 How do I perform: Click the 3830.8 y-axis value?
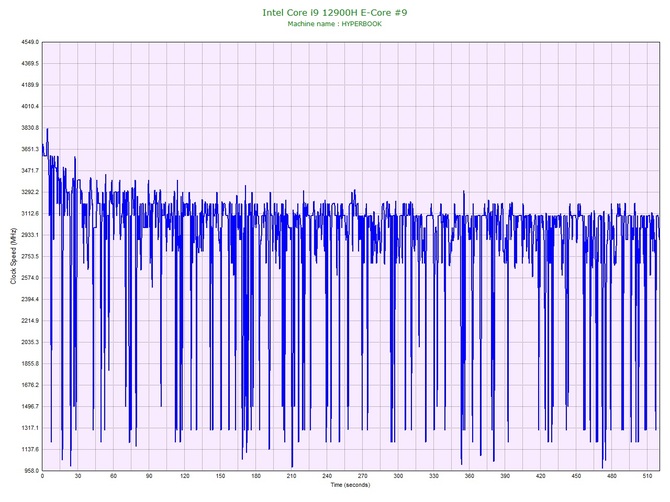[30, 128]
